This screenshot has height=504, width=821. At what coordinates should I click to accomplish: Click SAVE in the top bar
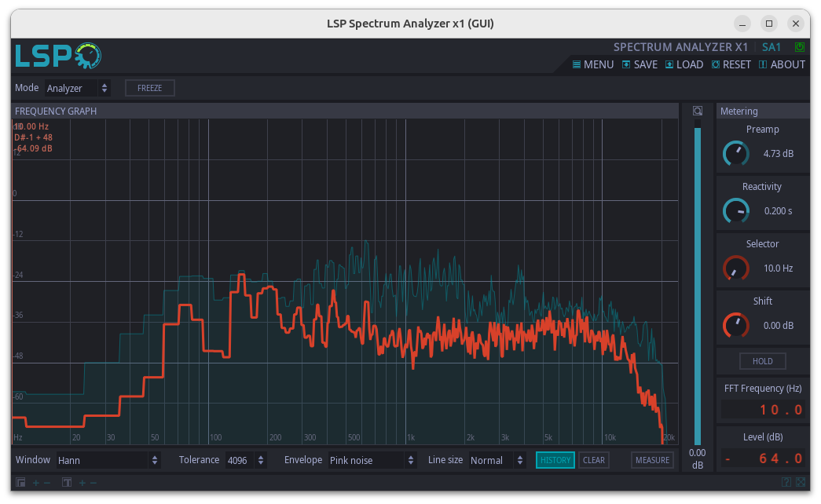pyautogui.click(x=640, y=64)
